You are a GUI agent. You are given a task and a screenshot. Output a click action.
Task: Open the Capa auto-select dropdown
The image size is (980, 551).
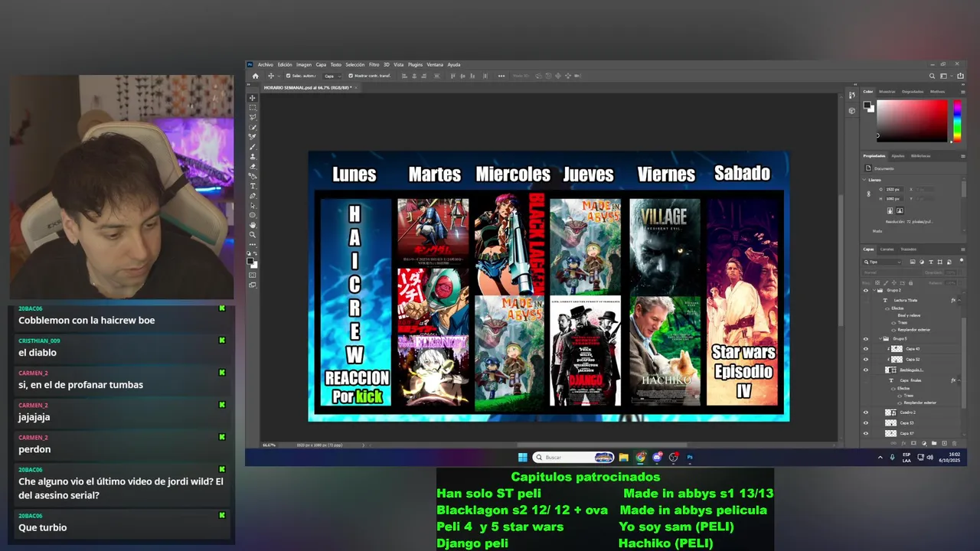click(x=332, y=76)
